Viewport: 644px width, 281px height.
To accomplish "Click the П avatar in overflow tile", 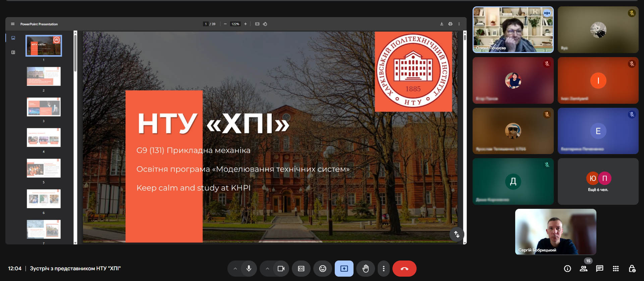I will coord(605,178).
